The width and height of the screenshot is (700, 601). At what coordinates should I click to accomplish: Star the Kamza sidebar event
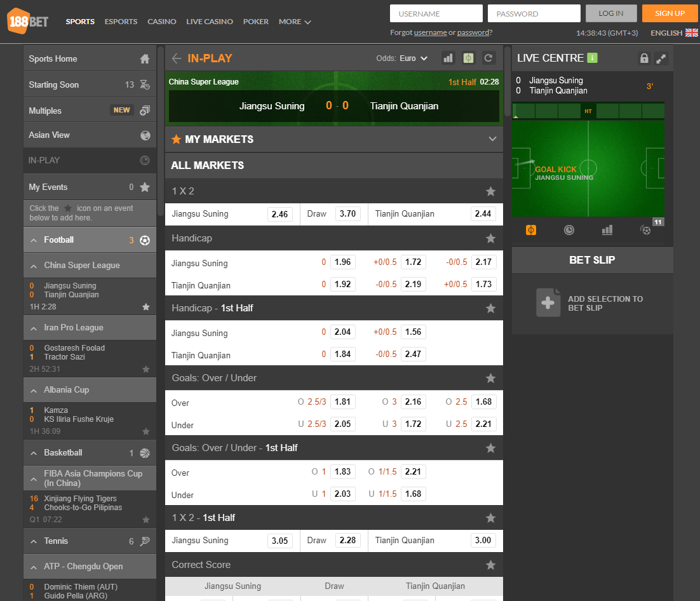[146, 431]
